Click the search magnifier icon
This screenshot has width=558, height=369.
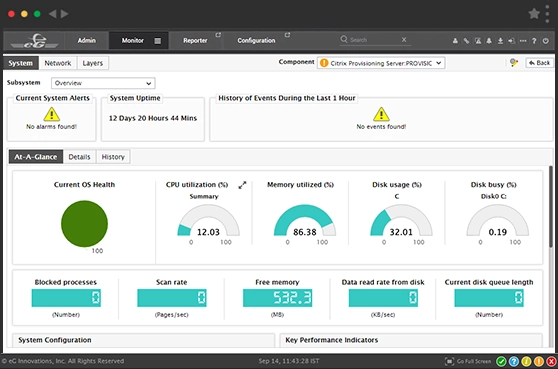[343, 39]
